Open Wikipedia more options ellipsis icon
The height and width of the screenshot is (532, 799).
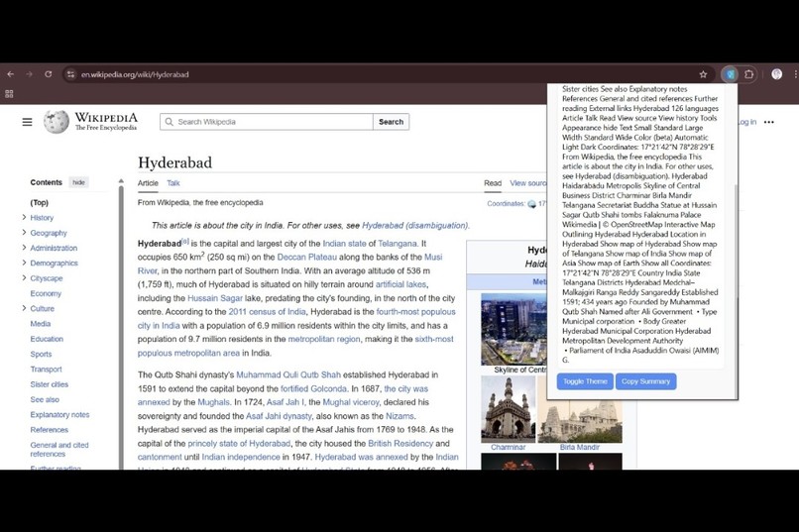[x=769, y=122]
